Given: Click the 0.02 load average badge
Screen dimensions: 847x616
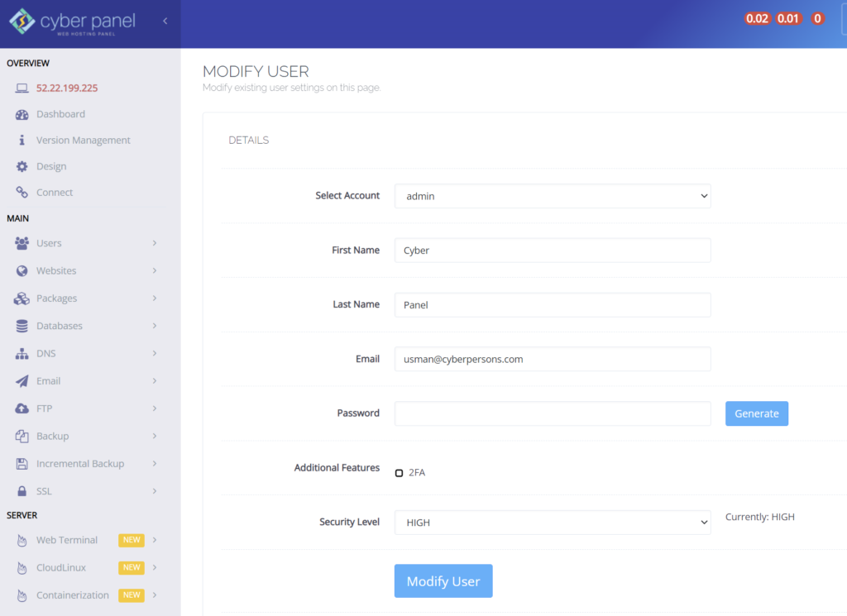Looking at the screenshot, I should pyautogui.click(x=757, y=19).
